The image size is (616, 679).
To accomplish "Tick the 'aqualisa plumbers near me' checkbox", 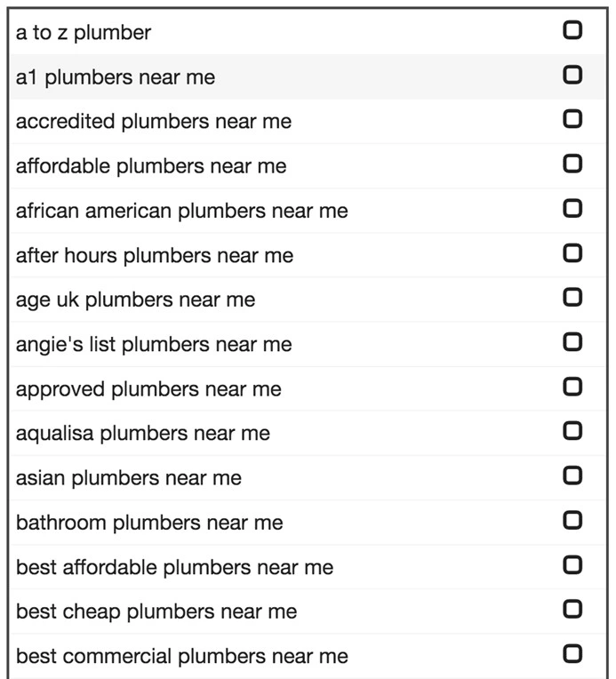I will point(573,431).
